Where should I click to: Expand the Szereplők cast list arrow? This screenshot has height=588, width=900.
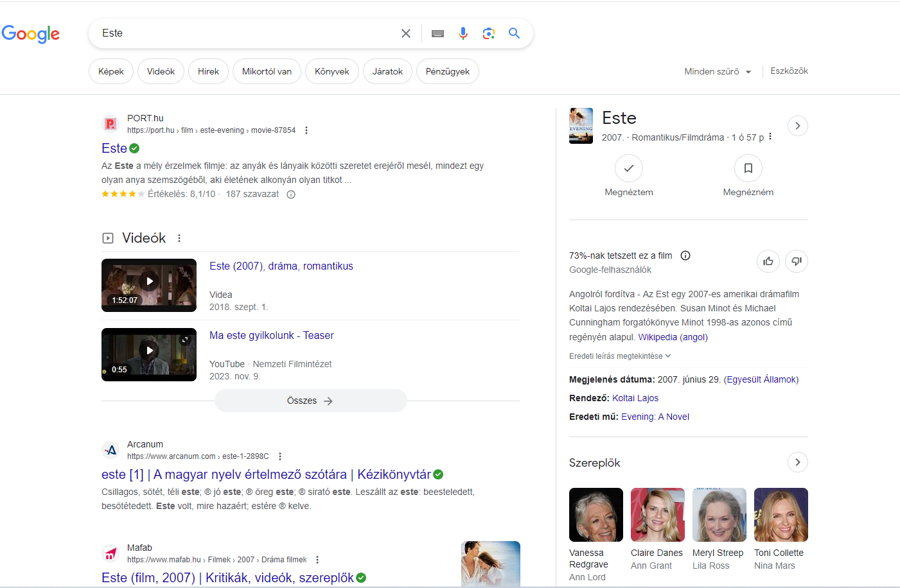pos(798,462)
